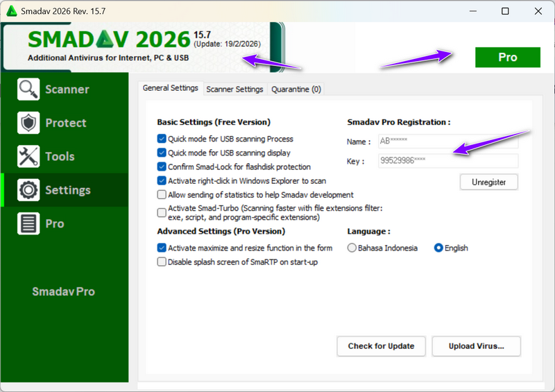
Task: Uncheck Confirm Smad-Lock for flashdisk protection
Action: pos(162,167)
